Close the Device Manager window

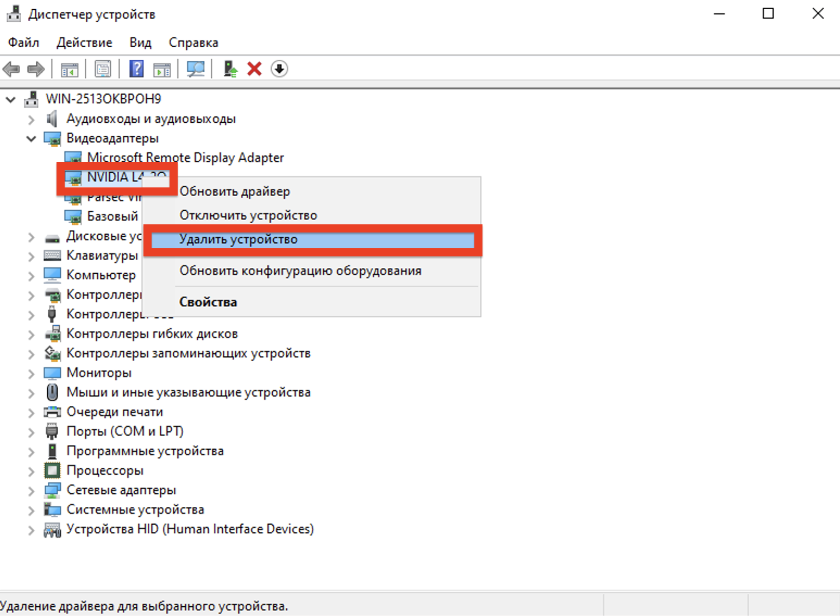pyautogui.click(x=818, y=14)
